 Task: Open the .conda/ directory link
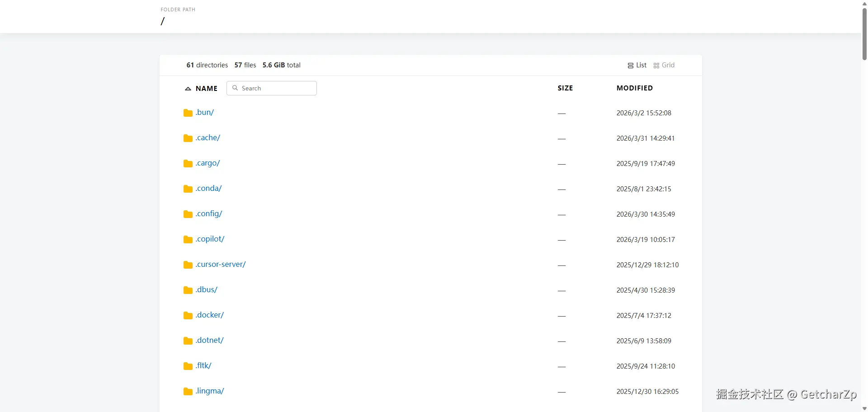209,188
